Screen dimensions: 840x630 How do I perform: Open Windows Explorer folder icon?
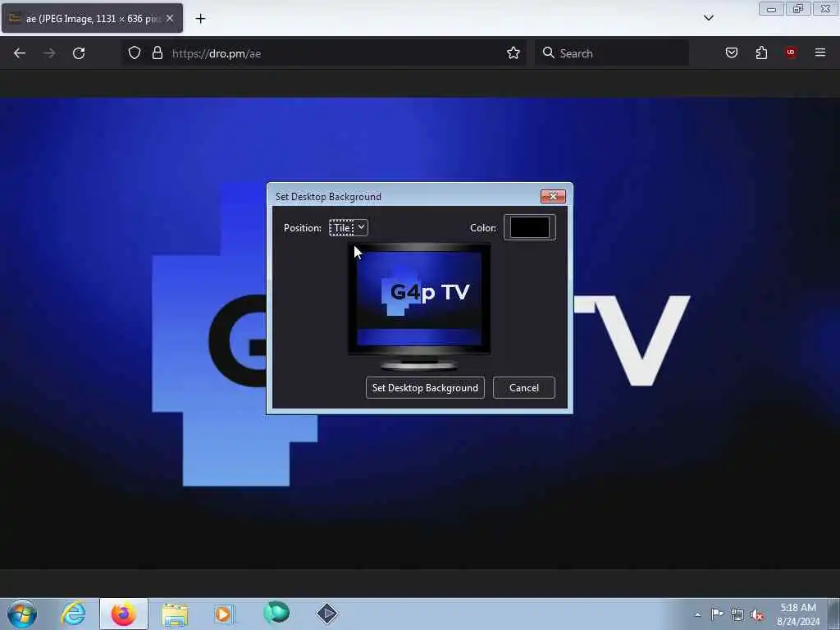tap(175, 614)
